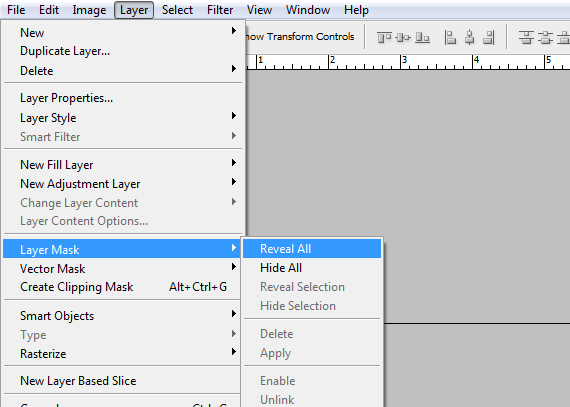Screen dimensions: 570x407
Task: Click the greyed Layer Content Options... item
Action: [122, 221]
